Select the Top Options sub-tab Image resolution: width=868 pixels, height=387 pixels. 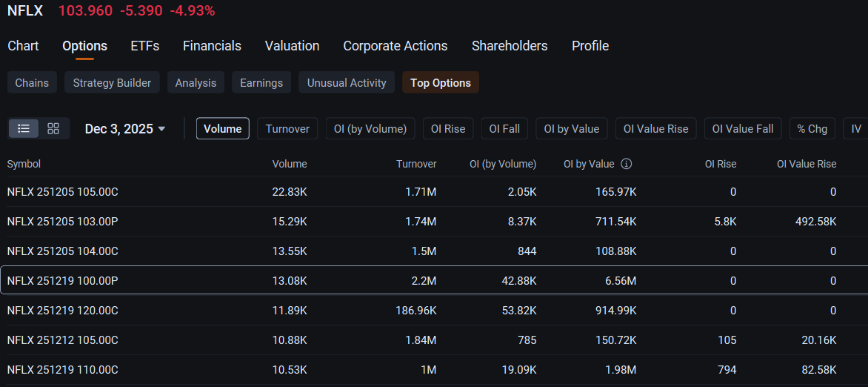click(441, 82)
